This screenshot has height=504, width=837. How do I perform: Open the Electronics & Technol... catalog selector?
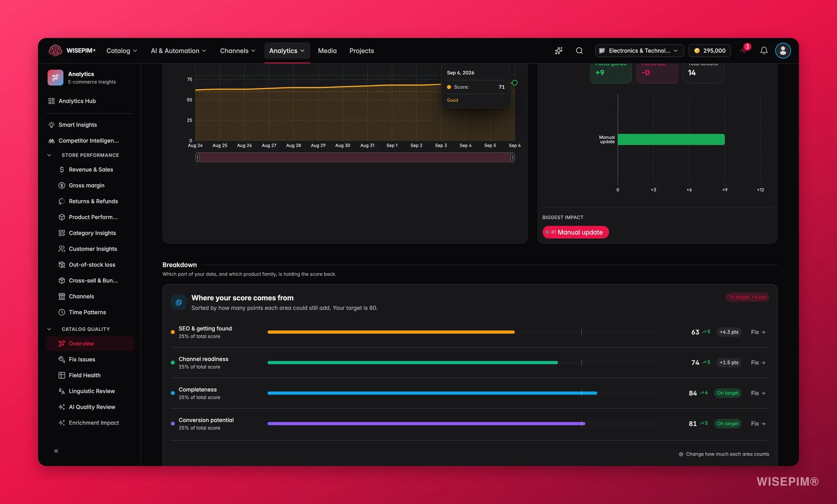[639, 51]
